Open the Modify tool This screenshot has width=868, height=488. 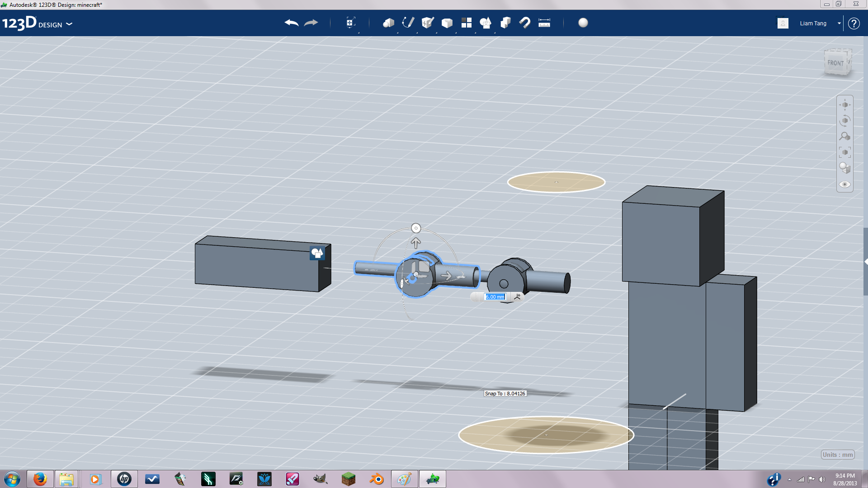[x=447, y=23]
